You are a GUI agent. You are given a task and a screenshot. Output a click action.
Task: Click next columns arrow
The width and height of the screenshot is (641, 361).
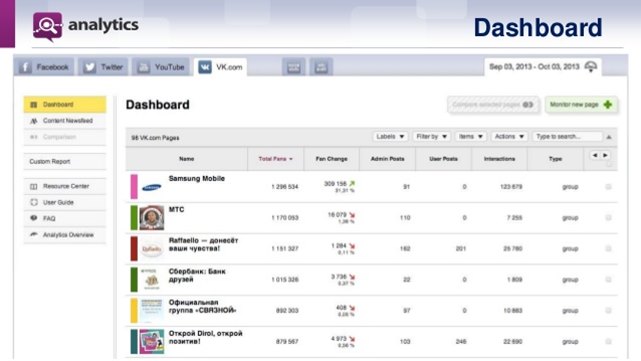[605, 155]
